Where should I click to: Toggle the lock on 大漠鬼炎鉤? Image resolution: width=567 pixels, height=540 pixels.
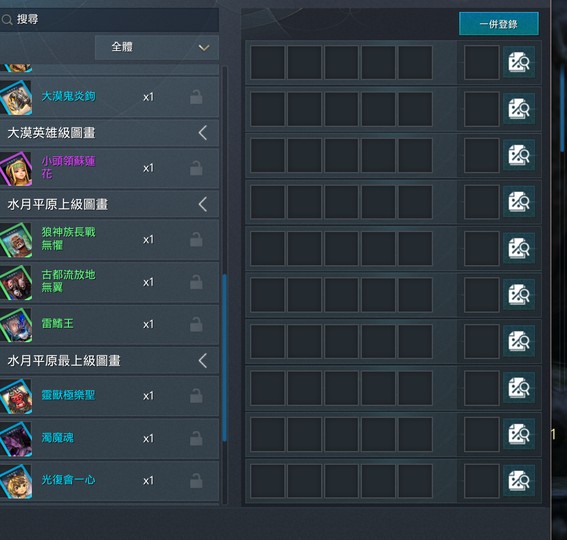click(x=196, y=97)
